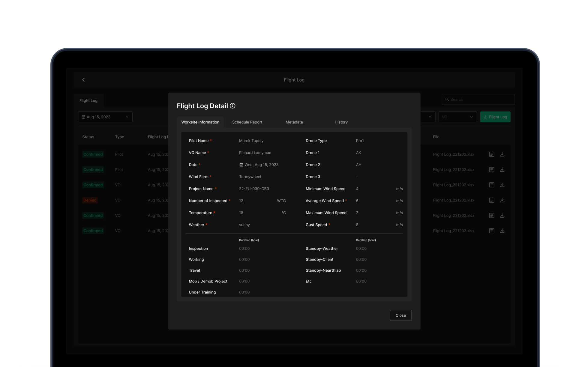Click the Inspection duration field showing 00:00
Image resolution: width=588 pixels, height=367 pixels.
pos(244,248)
